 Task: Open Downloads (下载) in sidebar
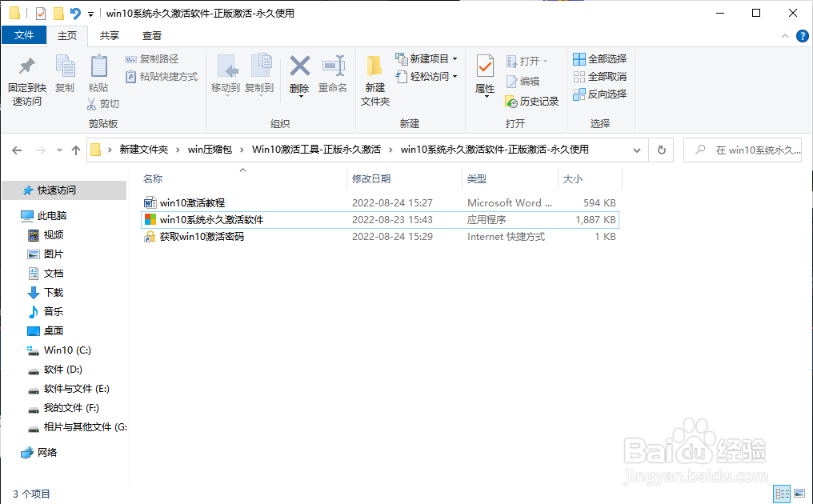coord(54,293)
